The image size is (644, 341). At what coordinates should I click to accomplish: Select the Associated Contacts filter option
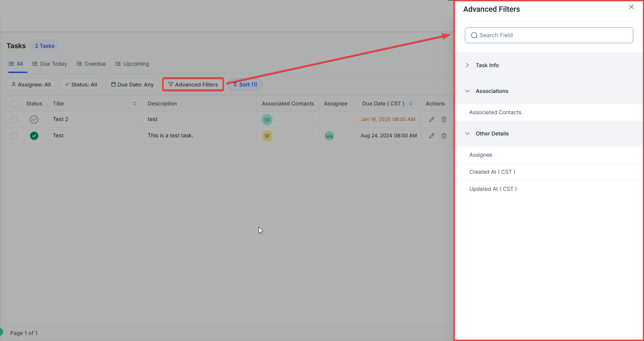point(495,112)
